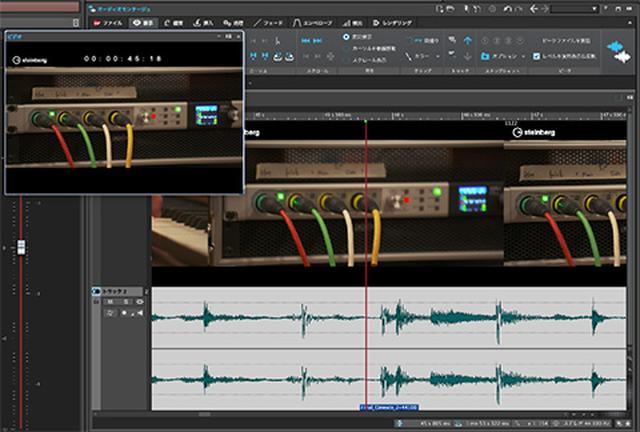
Task: Switch to the フェード (Fade) tab
Action: [x=268, y=23]
